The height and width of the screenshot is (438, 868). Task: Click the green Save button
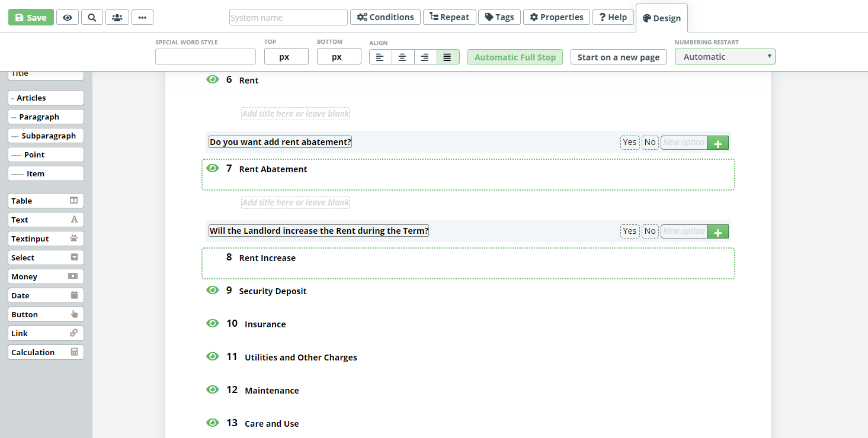point(31,17)
